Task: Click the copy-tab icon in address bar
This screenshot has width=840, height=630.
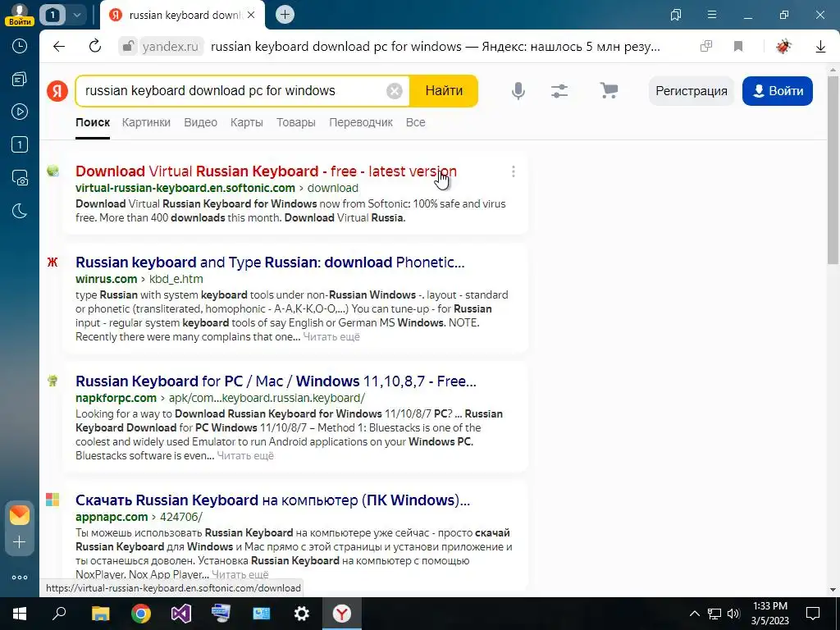Action: point(706,46)
